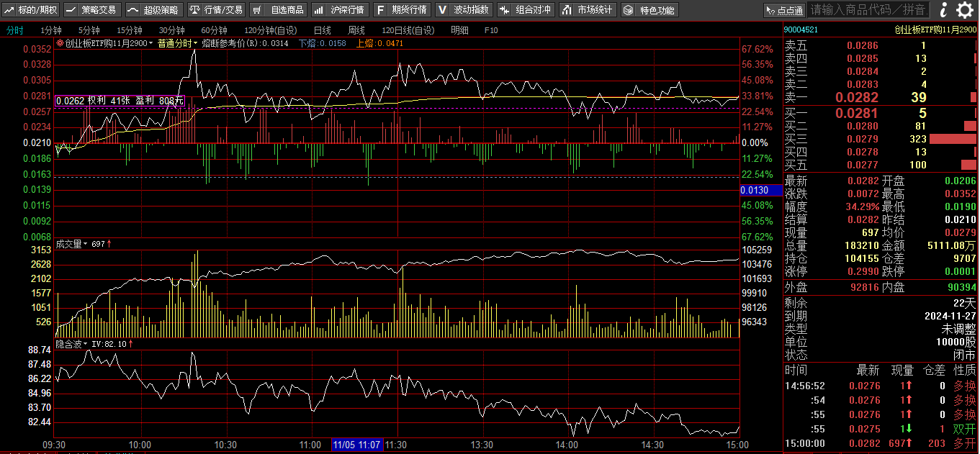Open 行情/交易 with the scale icon

pos(216,10)
